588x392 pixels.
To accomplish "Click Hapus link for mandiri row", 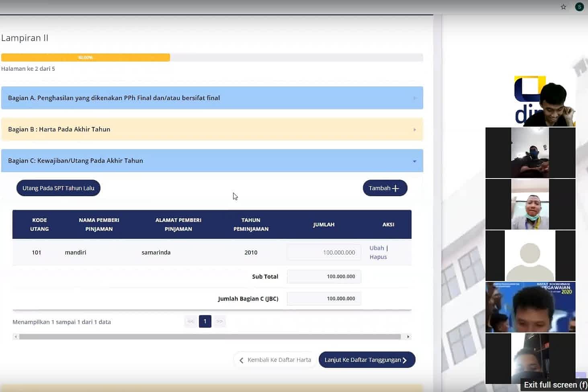I will (x=378, y=257).
